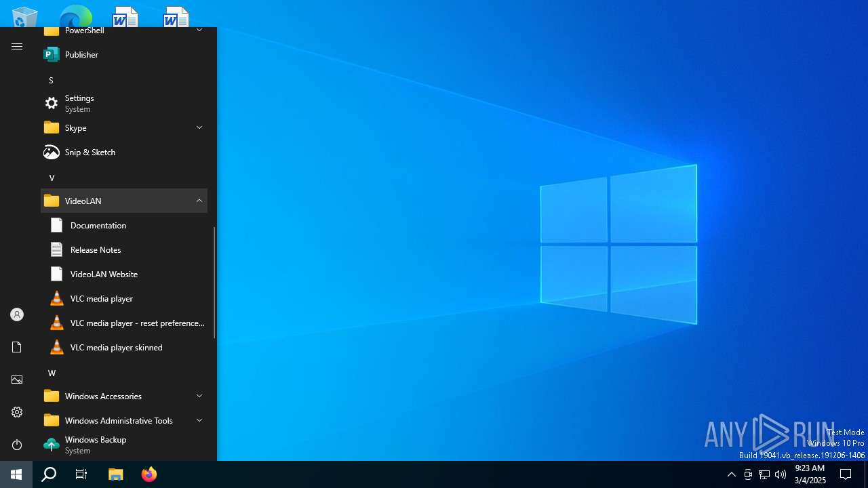The width and height of the screenshot is (868, 488).
Task: Open the user account icon
Action: point(17,314)
